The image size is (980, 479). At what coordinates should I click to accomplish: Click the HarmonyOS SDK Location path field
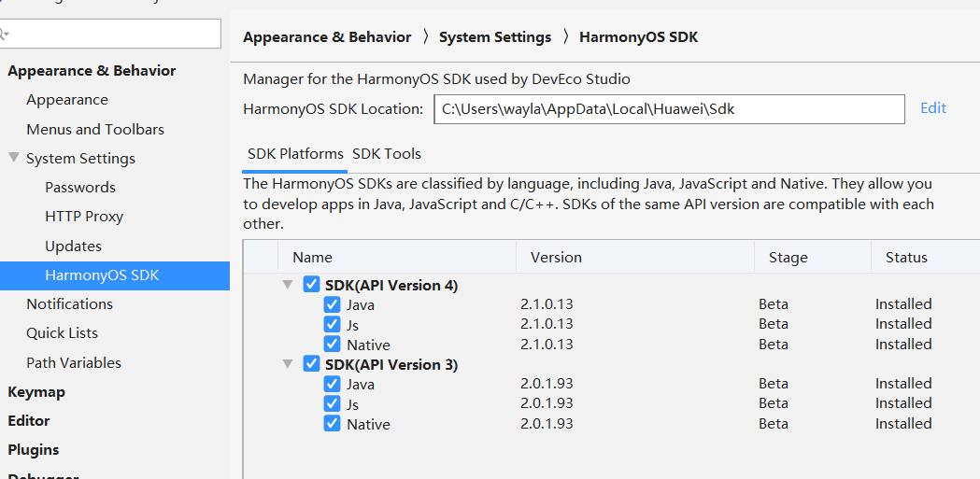pos(670,109)
